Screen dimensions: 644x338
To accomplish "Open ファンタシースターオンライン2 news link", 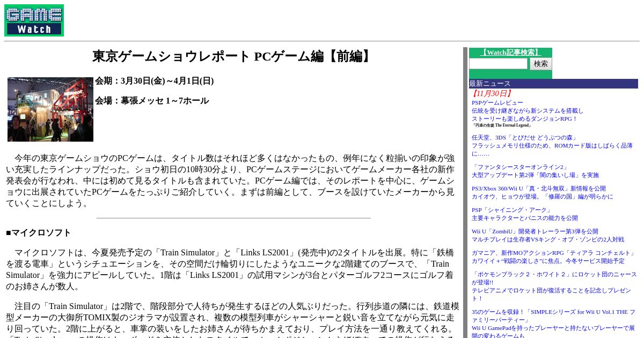I will click(535, 171).
